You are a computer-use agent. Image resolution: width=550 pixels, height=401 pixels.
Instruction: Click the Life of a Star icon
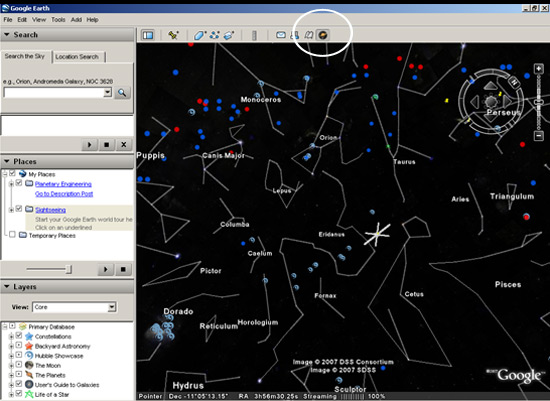[29, 394]
